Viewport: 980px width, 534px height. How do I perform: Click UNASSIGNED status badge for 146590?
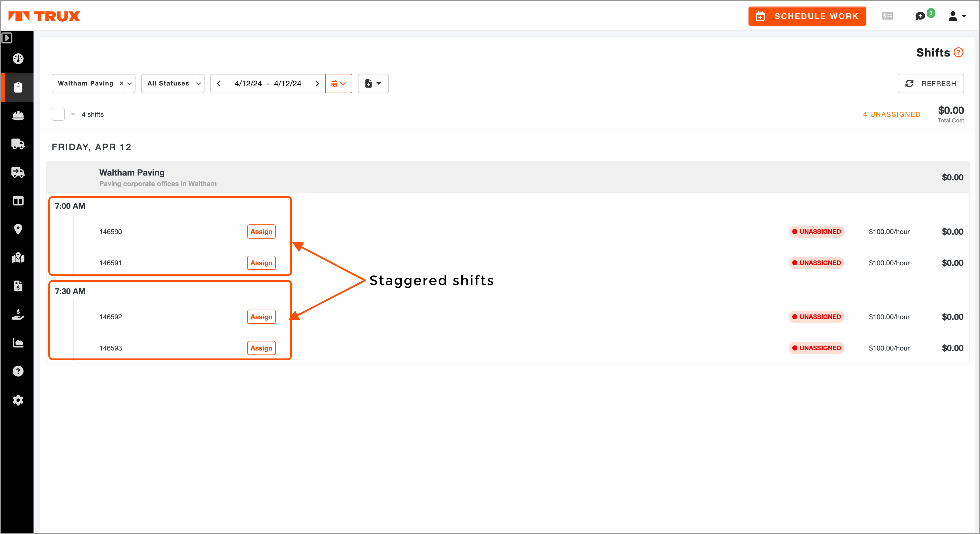(x=816, y=231)
